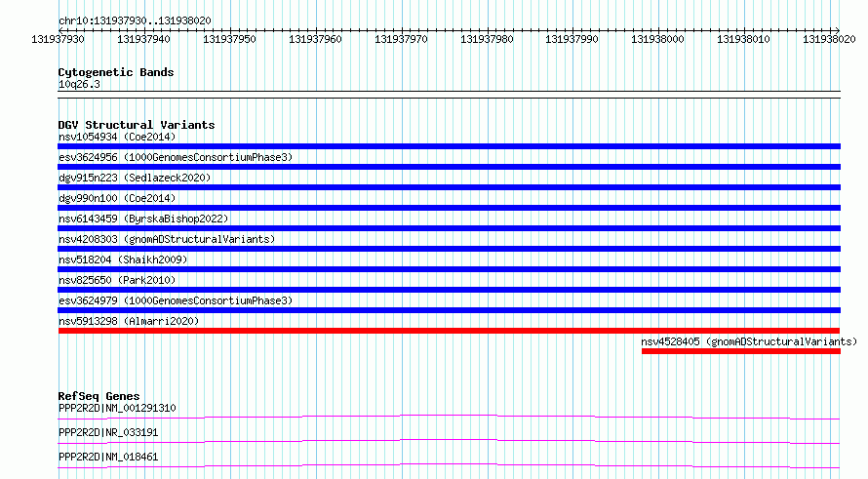Click ruler position 131938020
The image size is (868, 479).
point(829,39)
